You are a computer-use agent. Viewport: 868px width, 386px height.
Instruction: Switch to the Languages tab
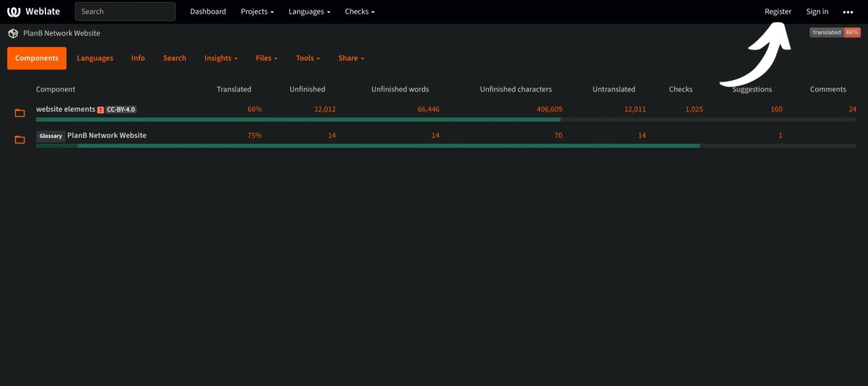click(95, 58)
